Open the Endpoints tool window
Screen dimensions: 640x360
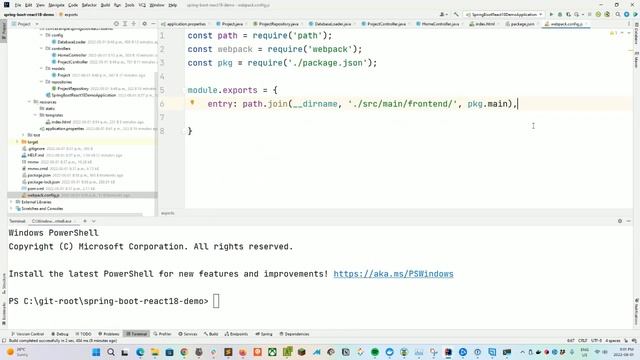pos(236,334)
